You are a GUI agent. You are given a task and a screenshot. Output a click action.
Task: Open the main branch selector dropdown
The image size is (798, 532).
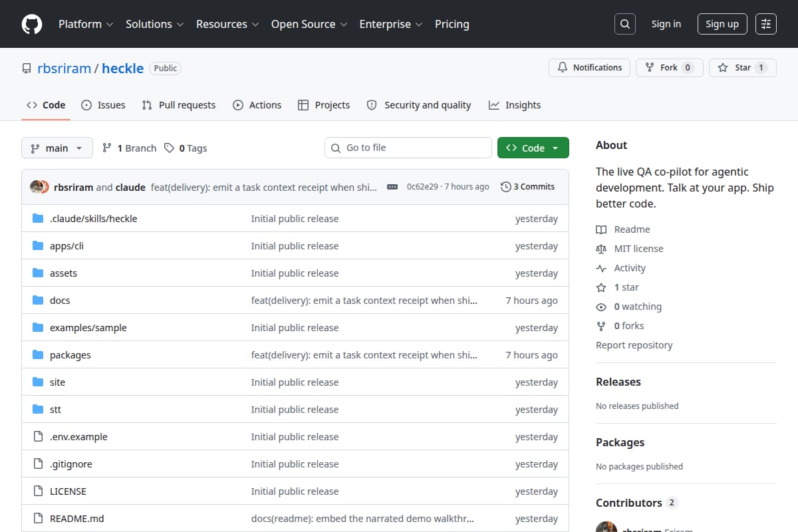click(x=57, y=148)
